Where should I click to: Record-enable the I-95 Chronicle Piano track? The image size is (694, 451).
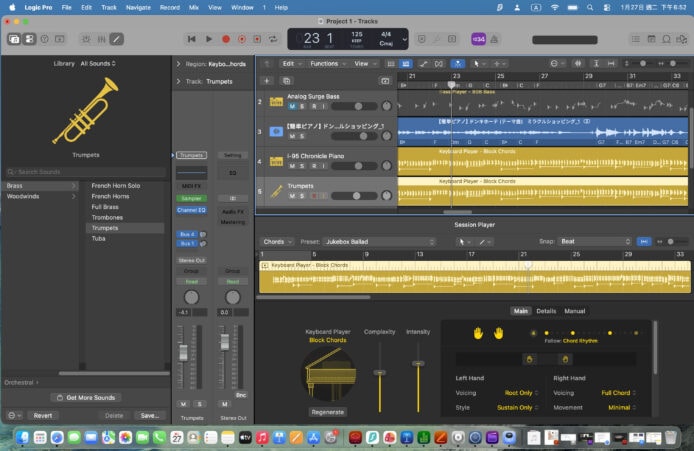312,166
